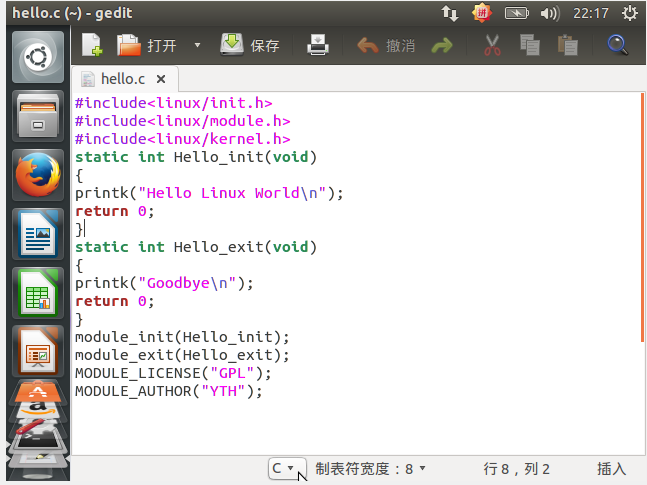The image size is (647, 485).
Task: Undo the last edit with 撤消
Action: pyautogui.click(x=386, y=45)
